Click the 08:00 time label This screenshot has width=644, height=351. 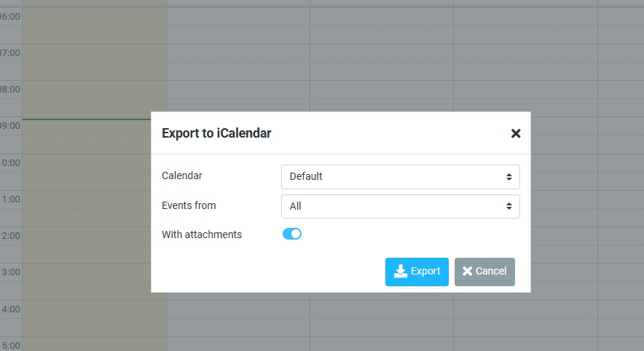pyautogui.click(x=10, y=90)
